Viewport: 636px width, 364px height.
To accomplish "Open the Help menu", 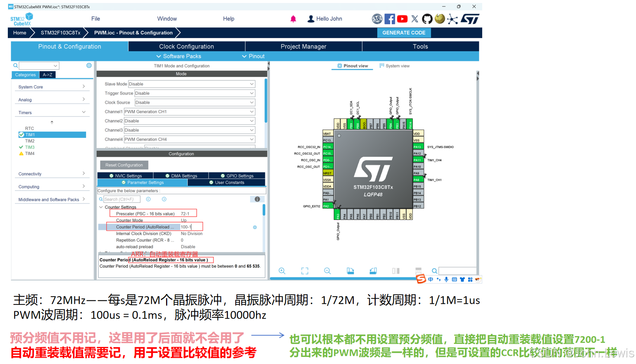I will [229, 19].
